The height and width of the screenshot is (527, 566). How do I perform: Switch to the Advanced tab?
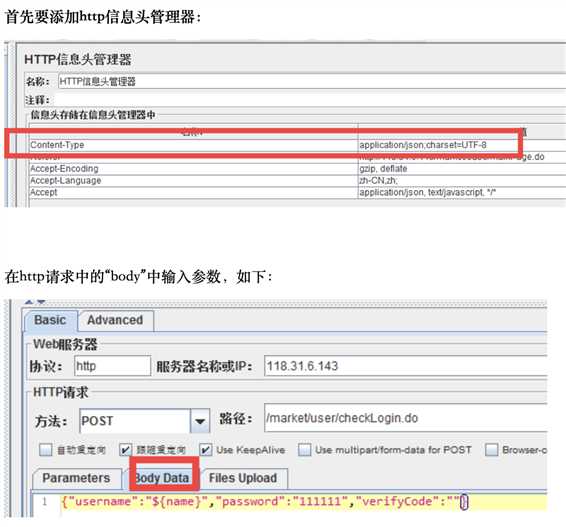(x=116, y=320)
